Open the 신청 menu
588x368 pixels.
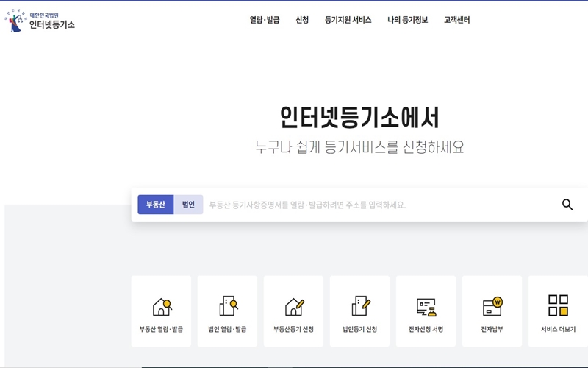click(302, 20)
